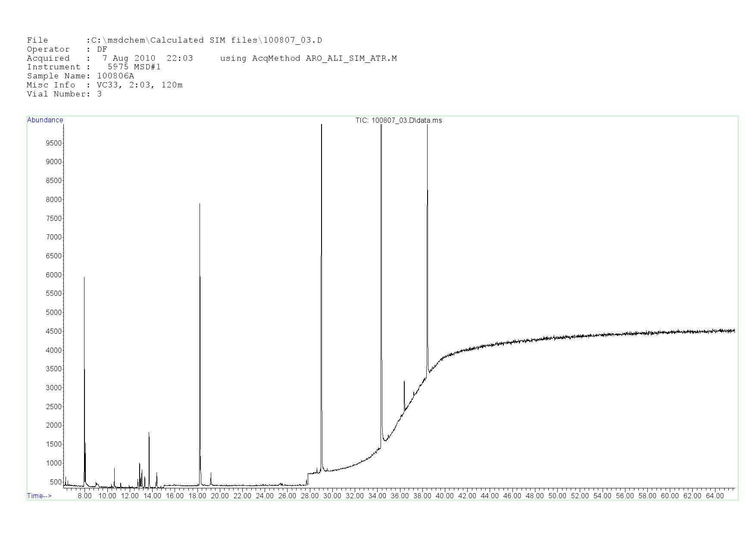Screen dimensions: 756x534
Task: Click the file path 100807_03.D header line
Action: click(174, 40)
